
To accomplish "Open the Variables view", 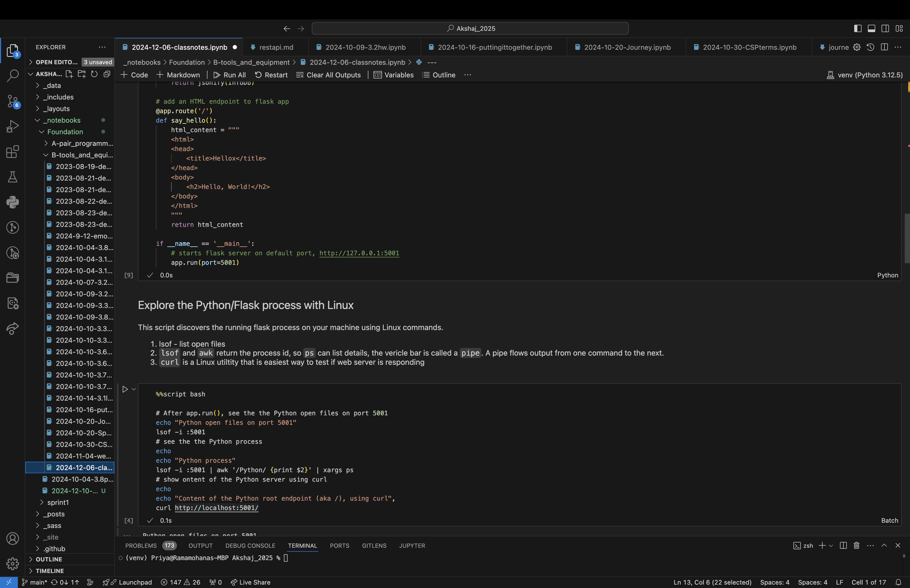I will [x=394, y=75].
